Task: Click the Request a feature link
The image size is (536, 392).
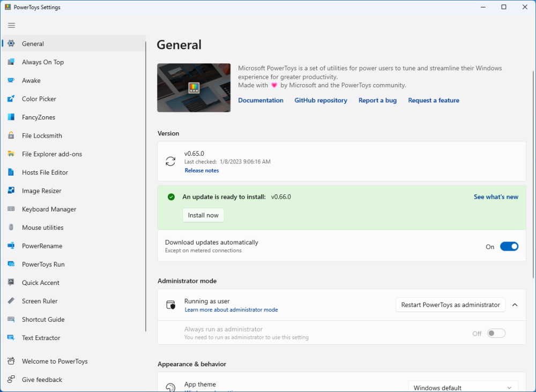Action: click(x=434, y=100)
